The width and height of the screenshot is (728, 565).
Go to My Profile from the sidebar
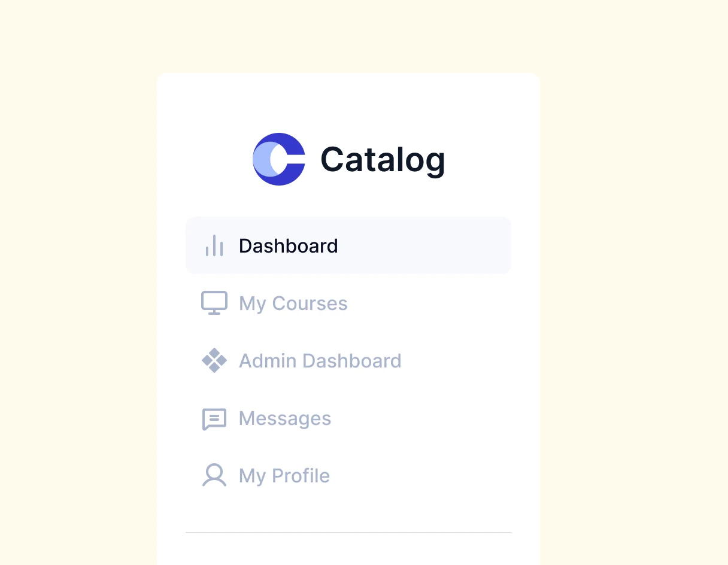[284, 475]
